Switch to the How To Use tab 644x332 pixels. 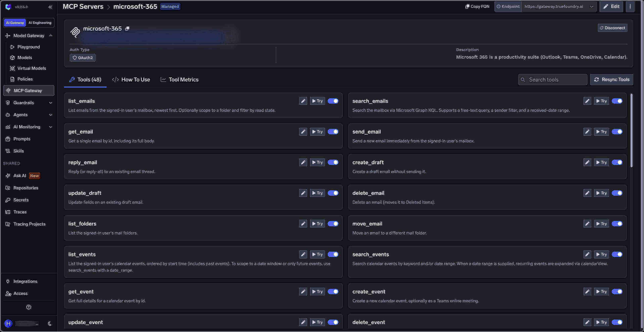(x=131, y=80)
